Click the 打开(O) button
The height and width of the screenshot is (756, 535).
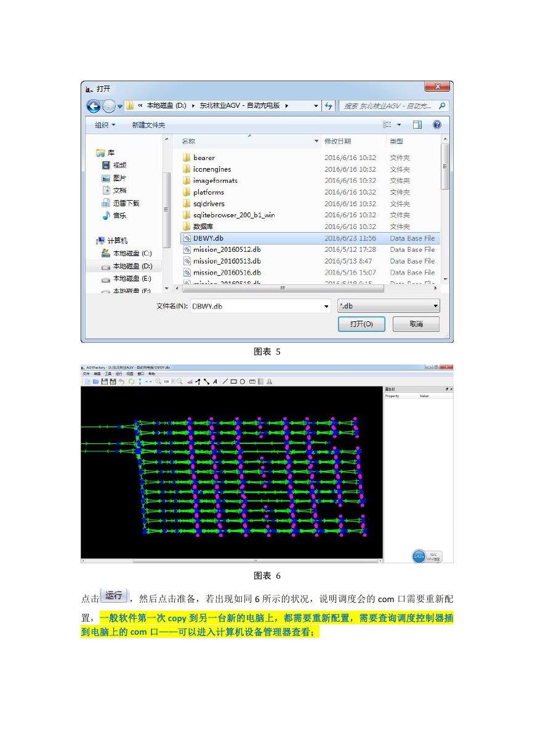[x=361, y=324]
